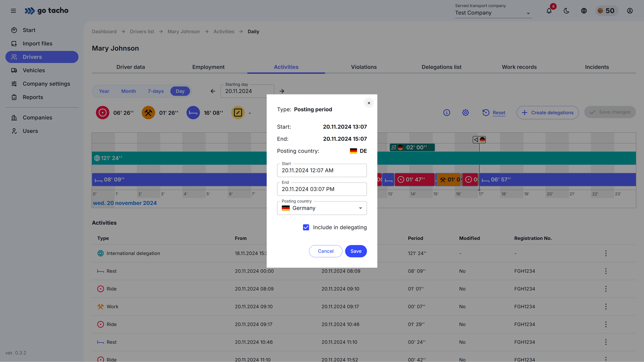The height and width of the screenshot is (362, 644).
Task: Click the yellow availability summary icon
Action: coord(238,113)
